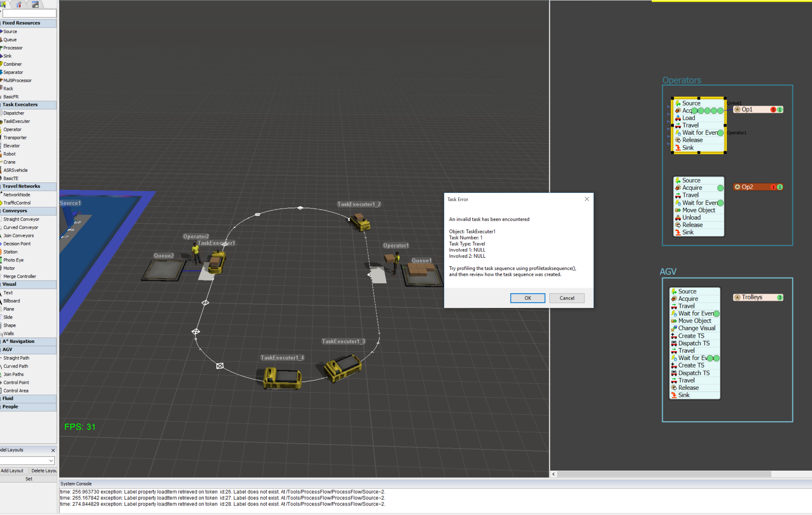Screen dimensions: 812x515
Task: Click the Change Visual activity in AGV
Action: point(696,328)
